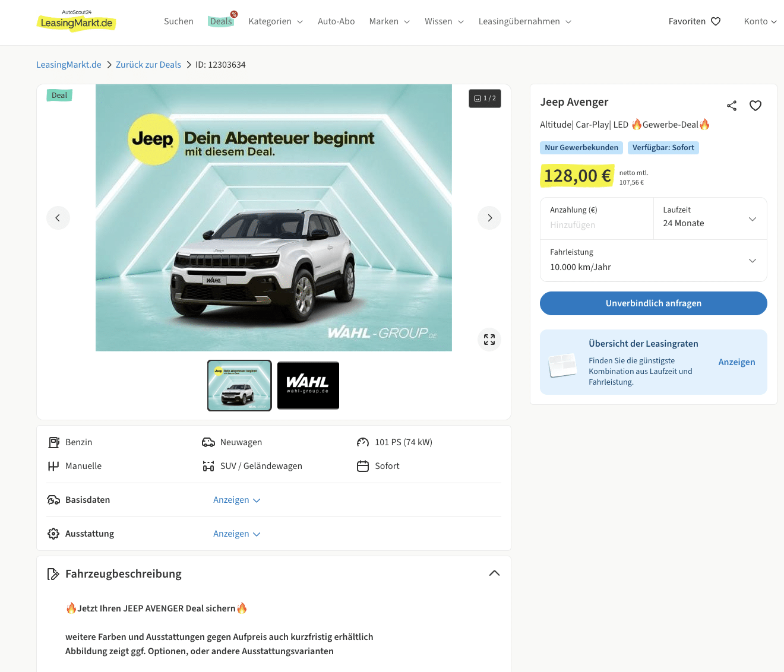The height and width of the screenshot is (672, 784).
Task: Expand Basisdaten via Anzeigen
Action: pos(236,500)
